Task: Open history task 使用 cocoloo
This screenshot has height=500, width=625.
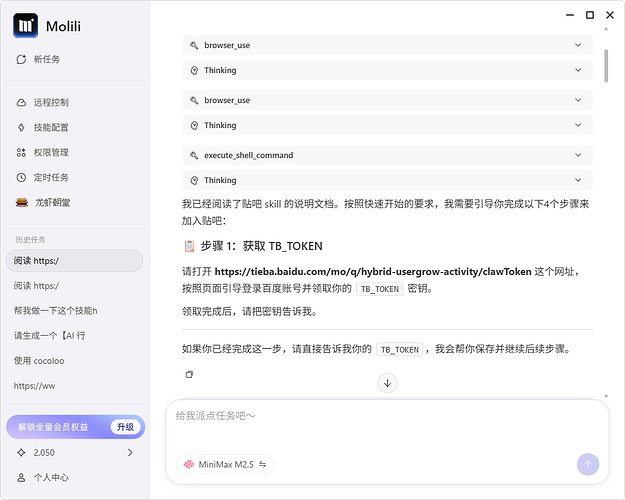Action: (39, 361)
